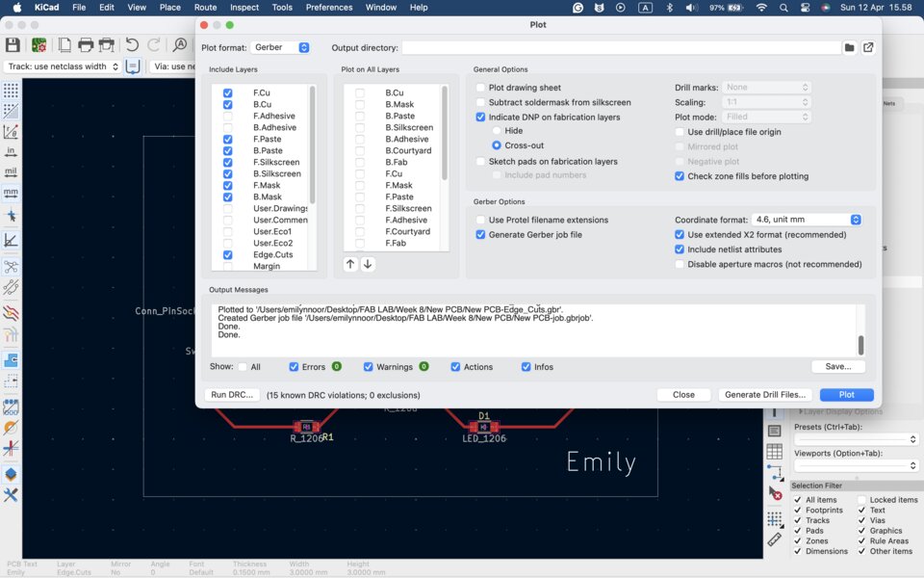Click the Run DRC button
Screen dimensions: 924x578
(x=232, y=395)
